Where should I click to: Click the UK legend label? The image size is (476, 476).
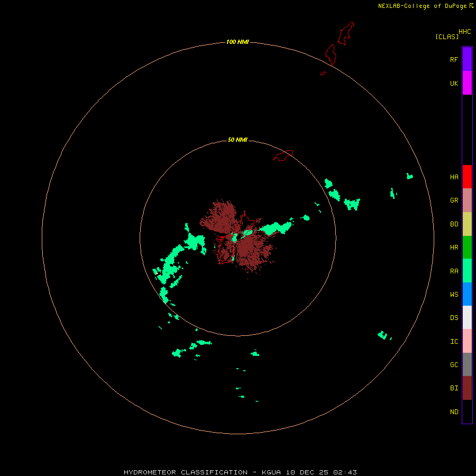[454, 83]
